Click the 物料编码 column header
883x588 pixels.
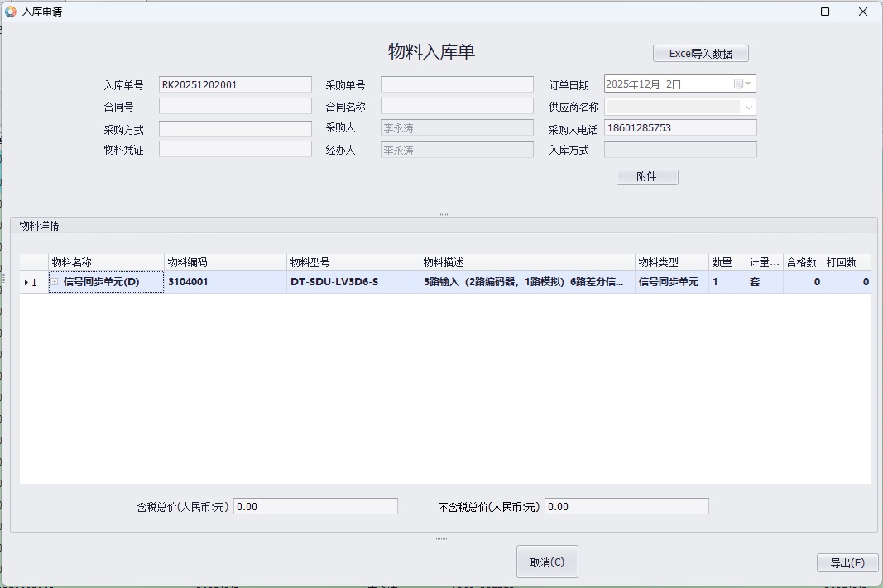click(225, 262)
